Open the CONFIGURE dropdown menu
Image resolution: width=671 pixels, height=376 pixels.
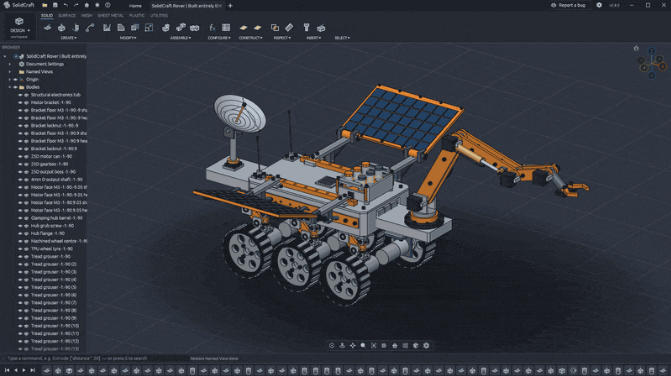(x=219, y=38)
